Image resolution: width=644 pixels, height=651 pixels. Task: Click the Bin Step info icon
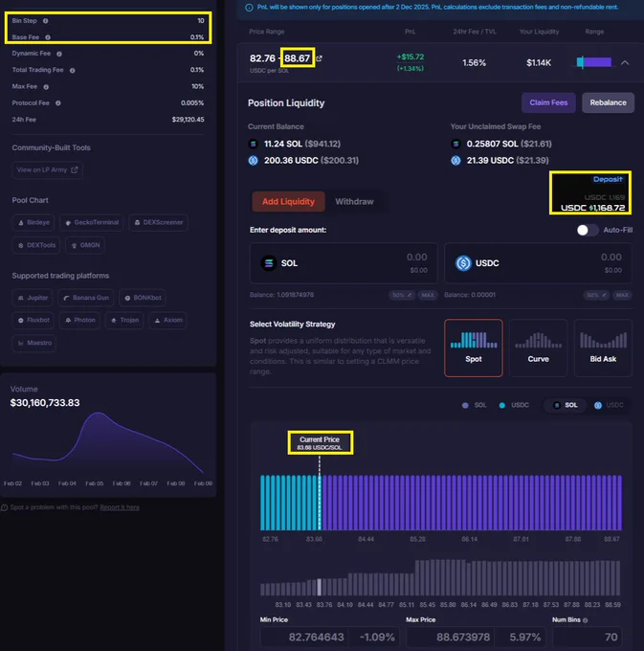coord(45,21)
